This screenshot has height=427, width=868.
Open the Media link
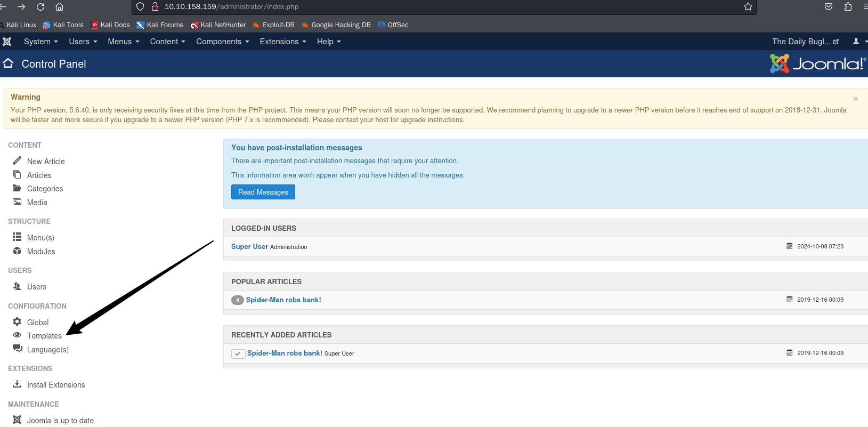37,203
